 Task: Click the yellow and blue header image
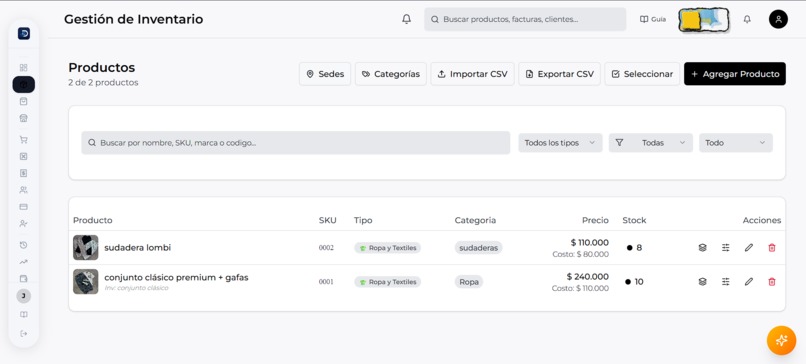[704, 20]
